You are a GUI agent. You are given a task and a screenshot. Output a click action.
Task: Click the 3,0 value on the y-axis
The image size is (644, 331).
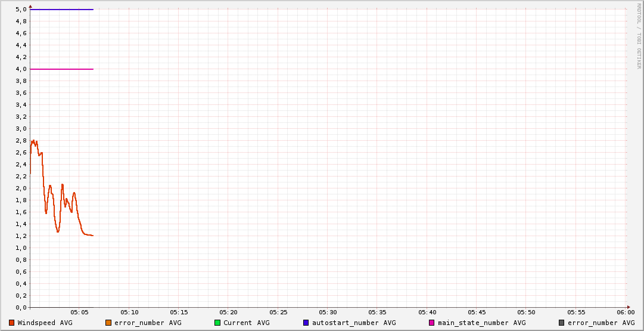coord(21,129)
